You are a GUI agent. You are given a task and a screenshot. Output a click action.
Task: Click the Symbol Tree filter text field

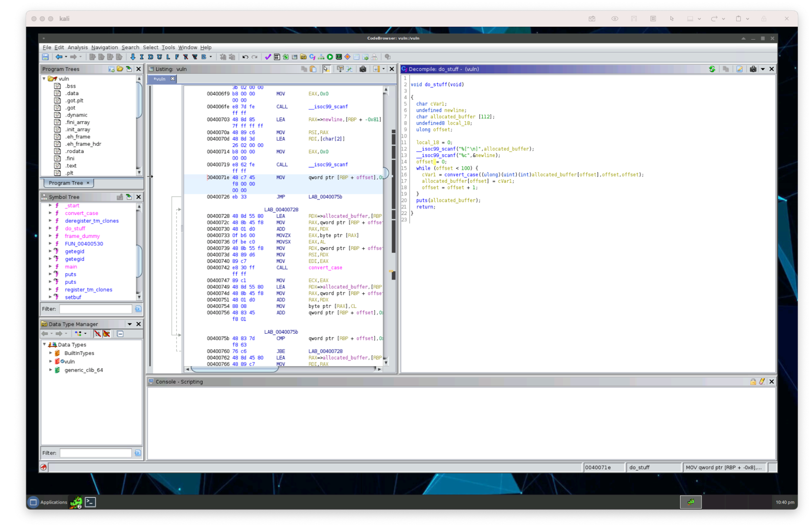95,309
